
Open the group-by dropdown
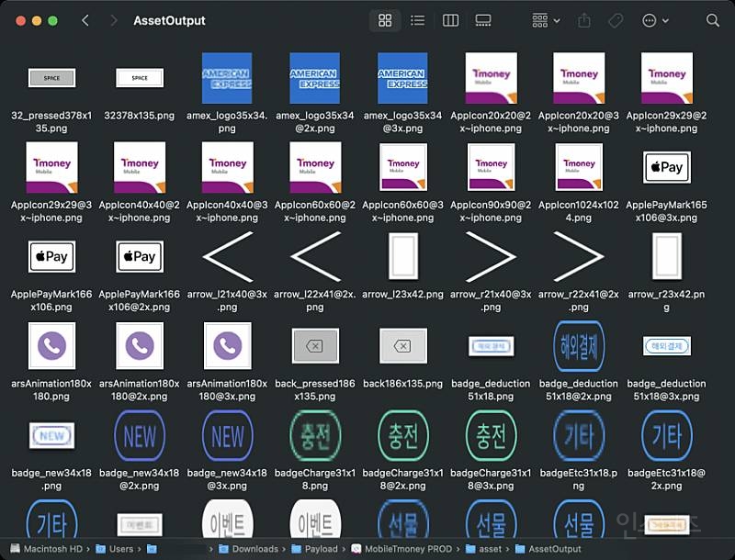click(x=546, y=20)
